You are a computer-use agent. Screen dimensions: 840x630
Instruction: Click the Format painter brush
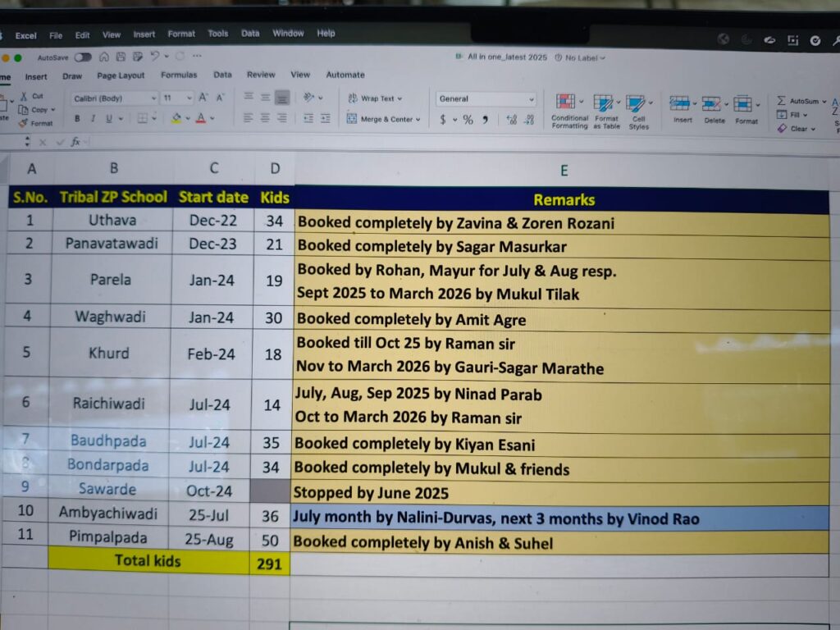(x=23, y=123)
